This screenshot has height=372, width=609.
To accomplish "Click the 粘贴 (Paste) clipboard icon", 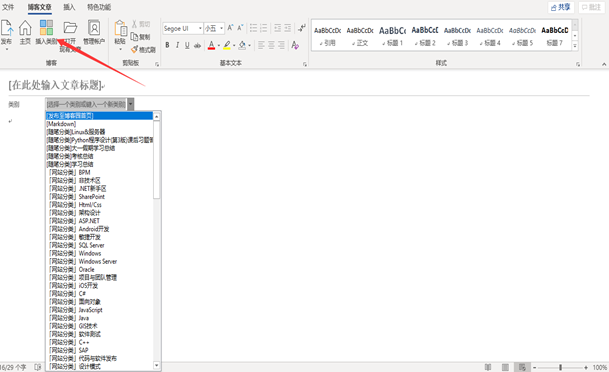I will click(120, 29).
